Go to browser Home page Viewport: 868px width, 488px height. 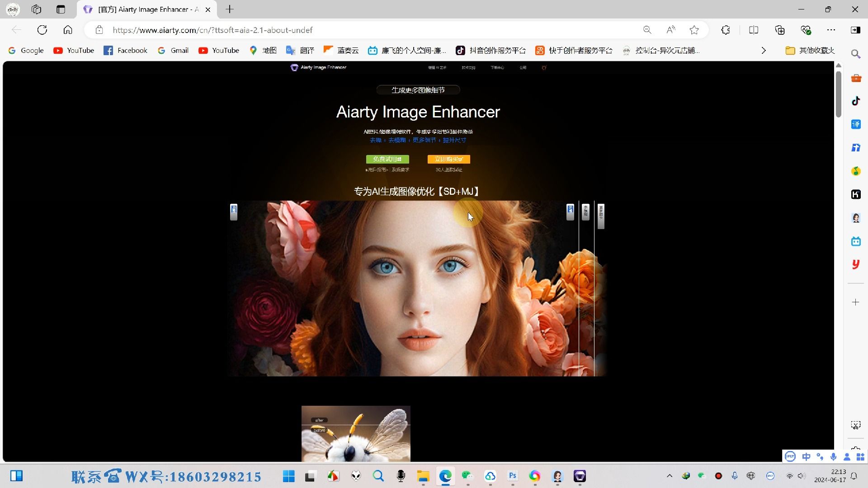coord(68,30)
